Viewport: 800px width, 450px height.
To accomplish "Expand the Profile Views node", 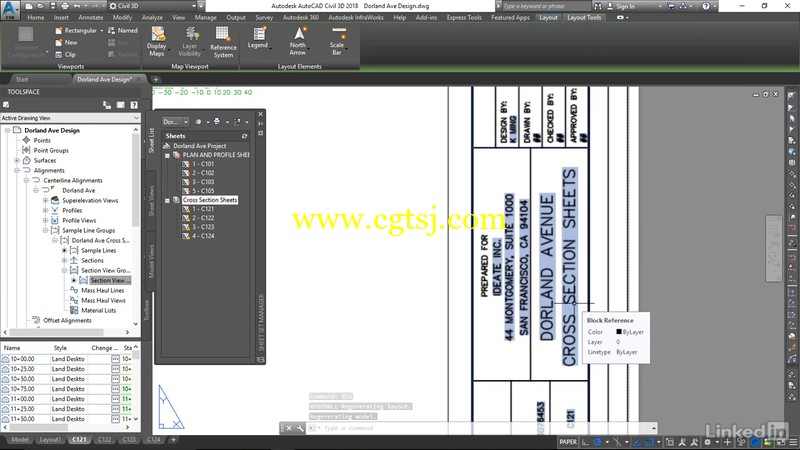I will click(x=45, y=220).
